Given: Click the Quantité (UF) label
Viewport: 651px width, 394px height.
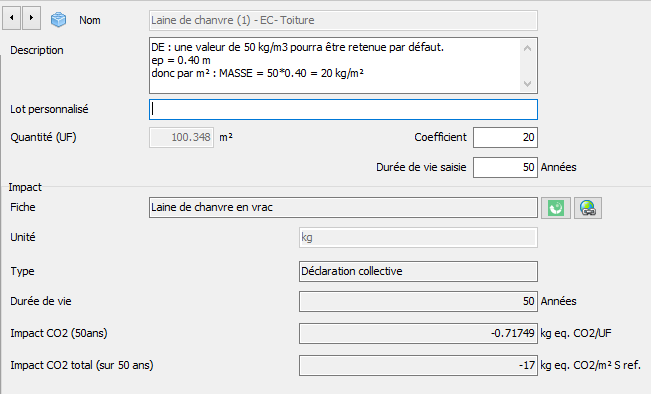Looking at the screenshot, I should pos(44,137).
